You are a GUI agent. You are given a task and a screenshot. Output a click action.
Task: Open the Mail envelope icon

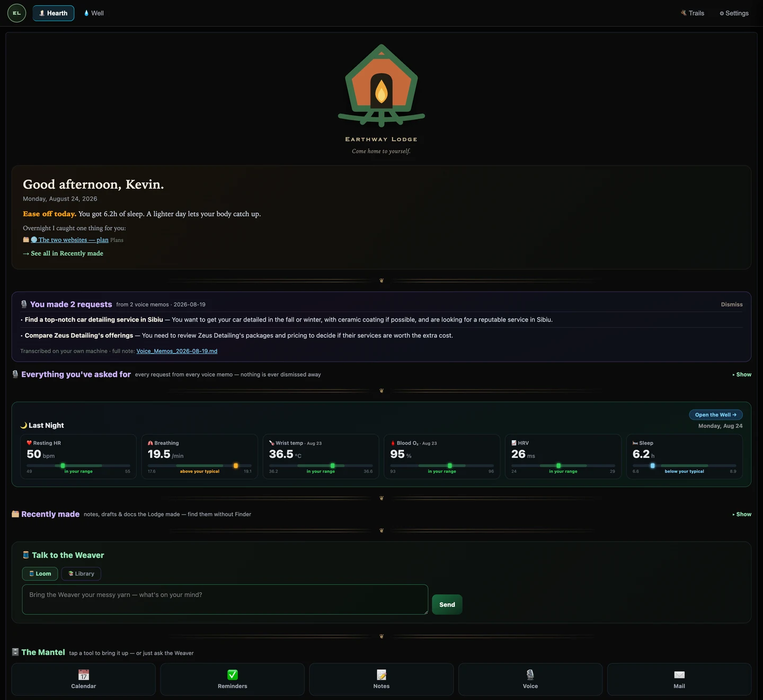pos(679,675)
